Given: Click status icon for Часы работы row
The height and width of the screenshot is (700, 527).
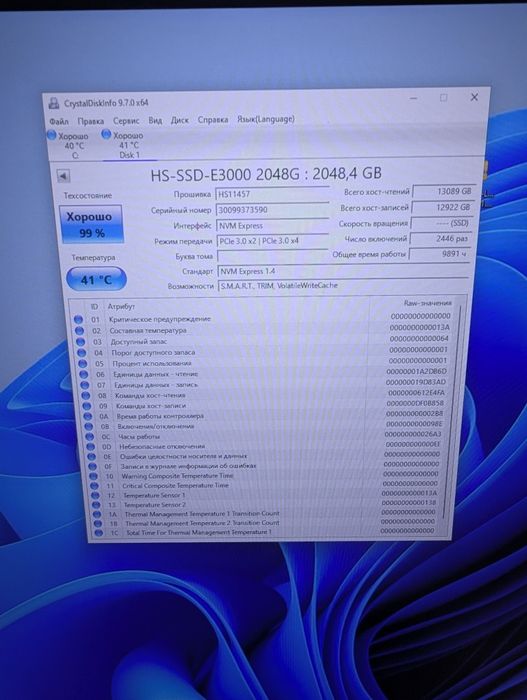Looking at the screenshot, I should click(90, 437).
